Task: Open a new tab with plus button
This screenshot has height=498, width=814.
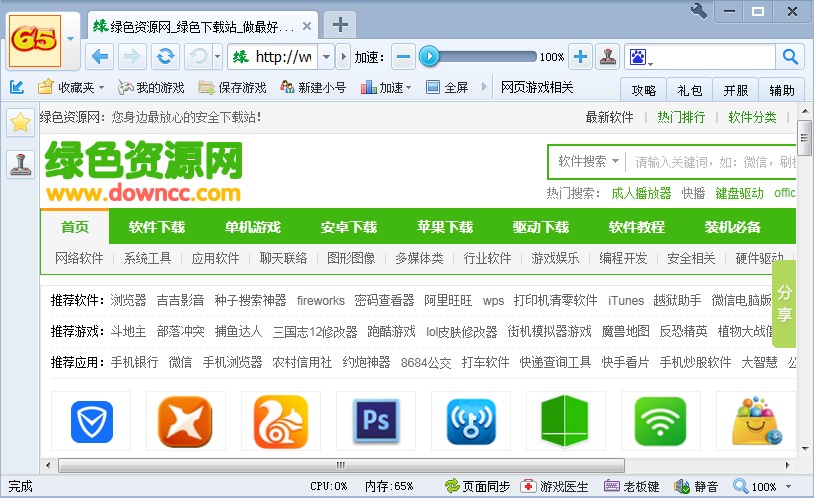Action: tap(340, 24)
